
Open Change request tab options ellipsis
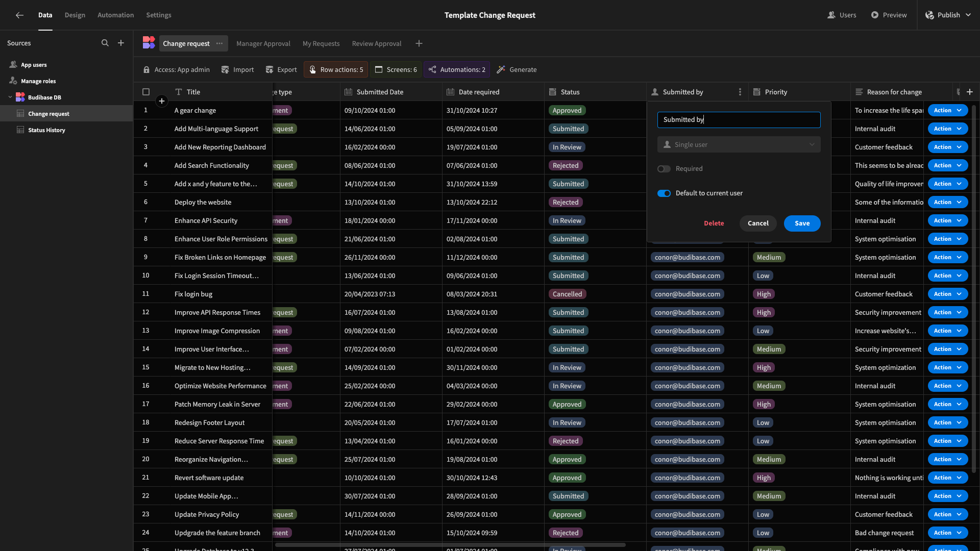point(219,43)
